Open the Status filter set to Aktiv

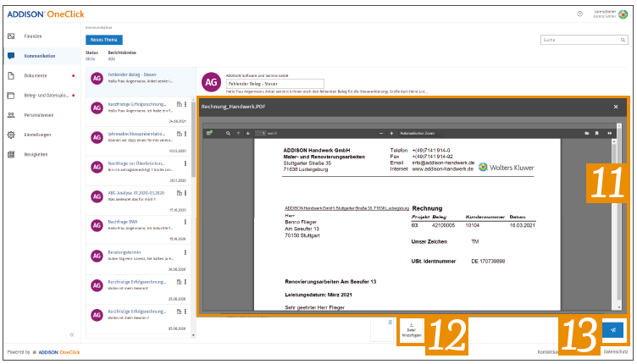click(x=91, y=59)
